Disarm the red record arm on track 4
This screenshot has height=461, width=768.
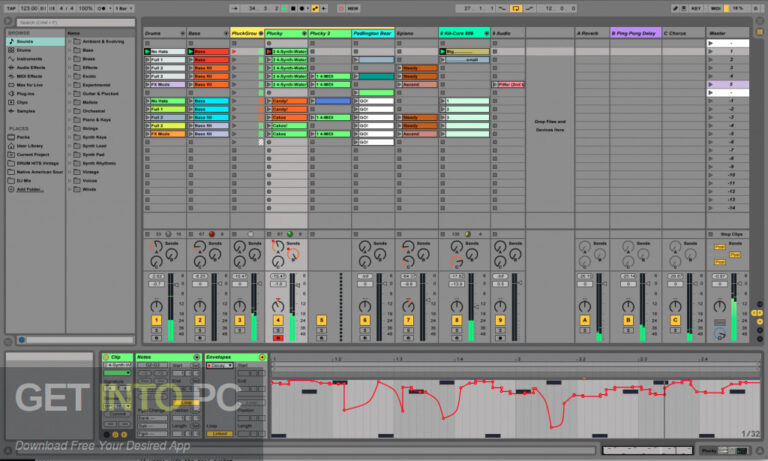point(278,338)
